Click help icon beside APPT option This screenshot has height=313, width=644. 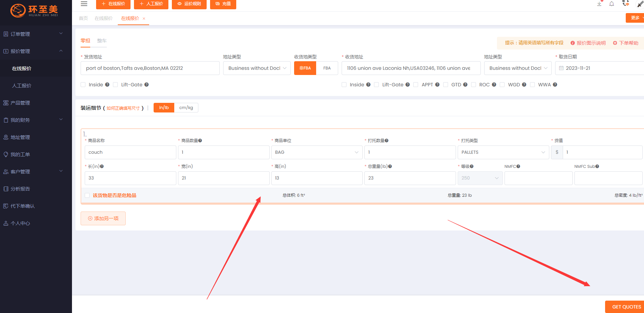click(x=437, y=85)
